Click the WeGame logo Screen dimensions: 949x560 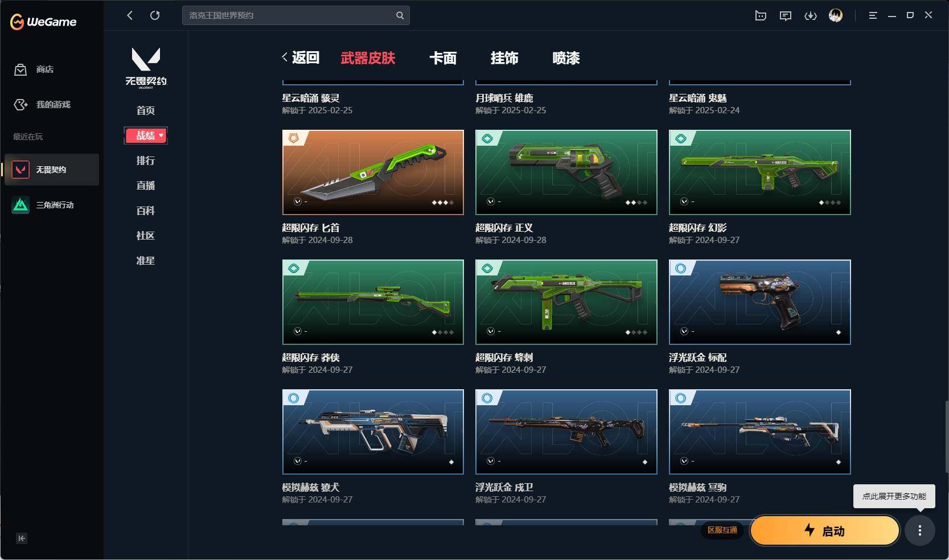click(x=43, y=22)
